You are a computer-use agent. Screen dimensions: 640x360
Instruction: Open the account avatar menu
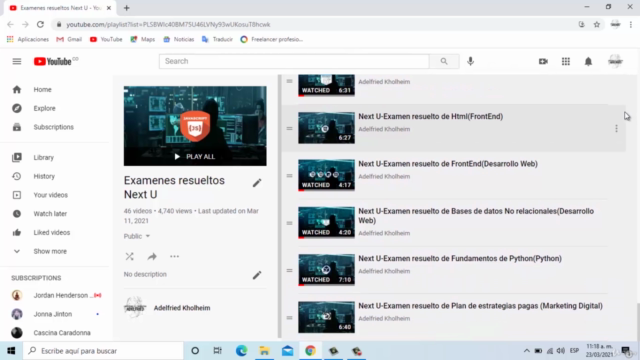[616, 62]
